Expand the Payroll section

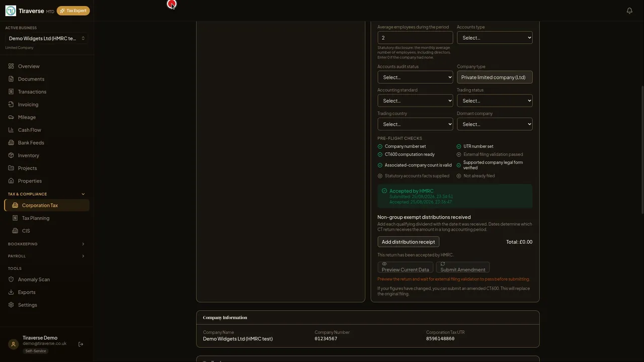click(47, 256)
